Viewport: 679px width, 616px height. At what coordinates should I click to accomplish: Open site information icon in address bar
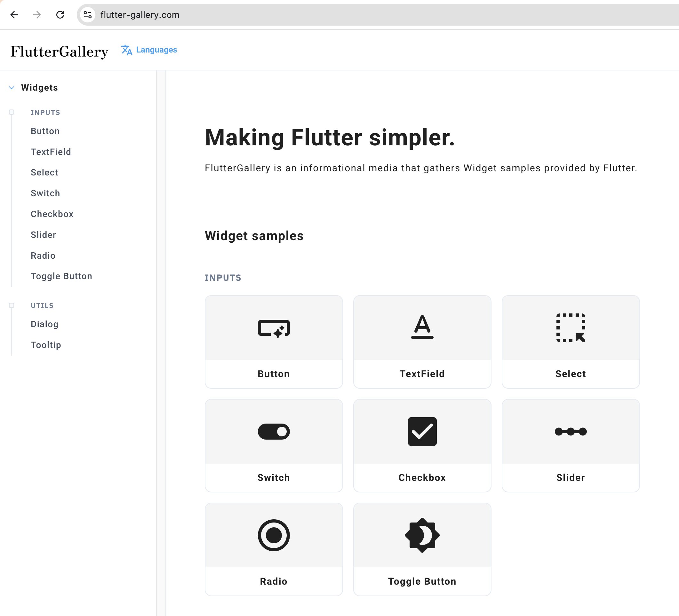point(88,15)
